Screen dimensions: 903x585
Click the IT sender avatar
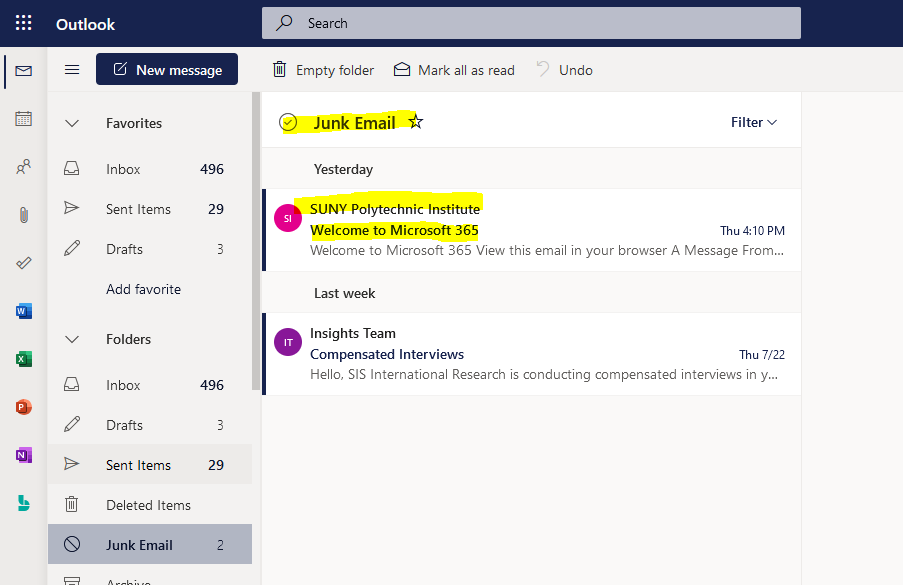(x=288, y=342)
